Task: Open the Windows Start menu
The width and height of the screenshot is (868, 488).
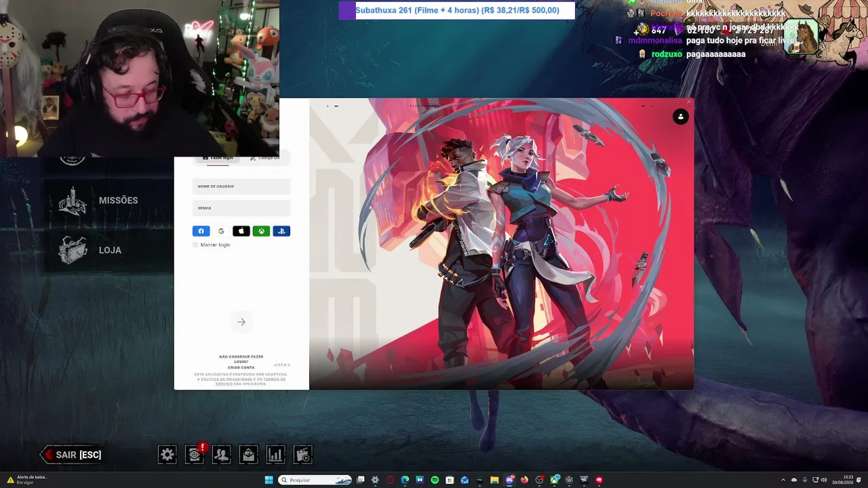Action: point(269,480)
